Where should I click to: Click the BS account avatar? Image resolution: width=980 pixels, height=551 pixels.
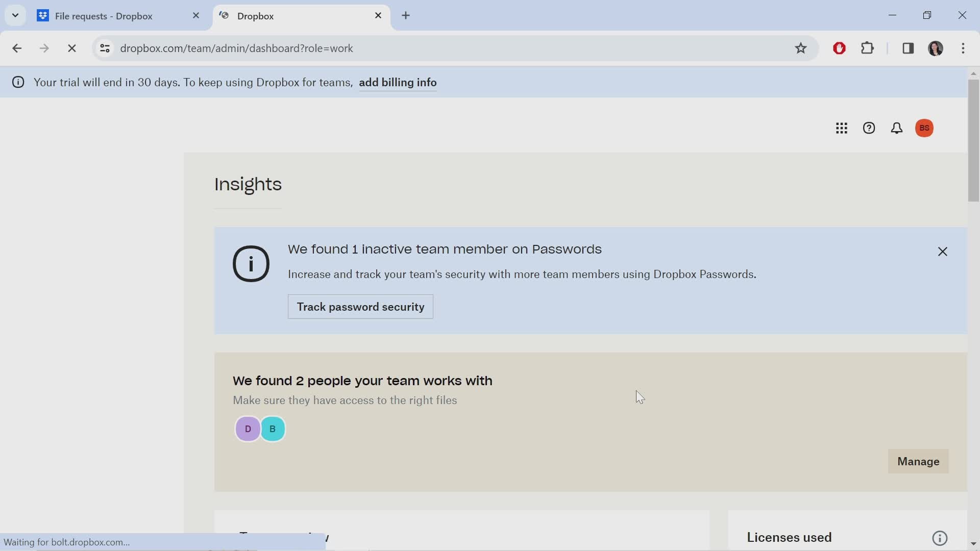coord(925,128)
